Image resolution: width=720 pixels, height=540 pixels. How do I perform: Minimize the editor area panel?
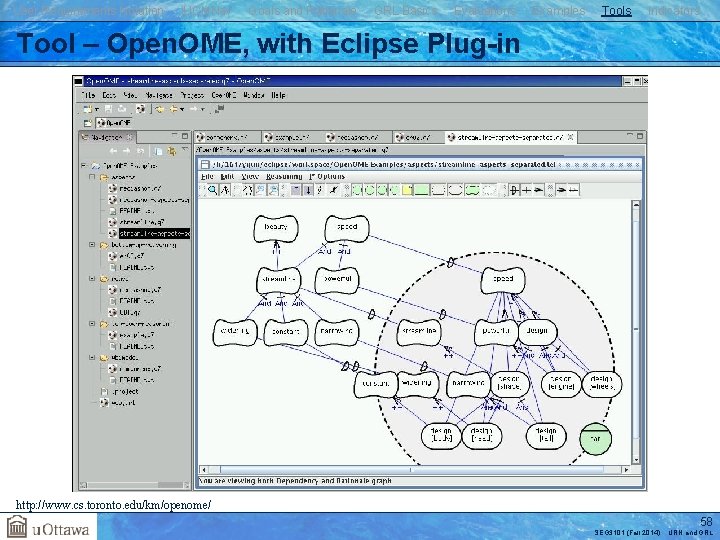click(630, 136)
